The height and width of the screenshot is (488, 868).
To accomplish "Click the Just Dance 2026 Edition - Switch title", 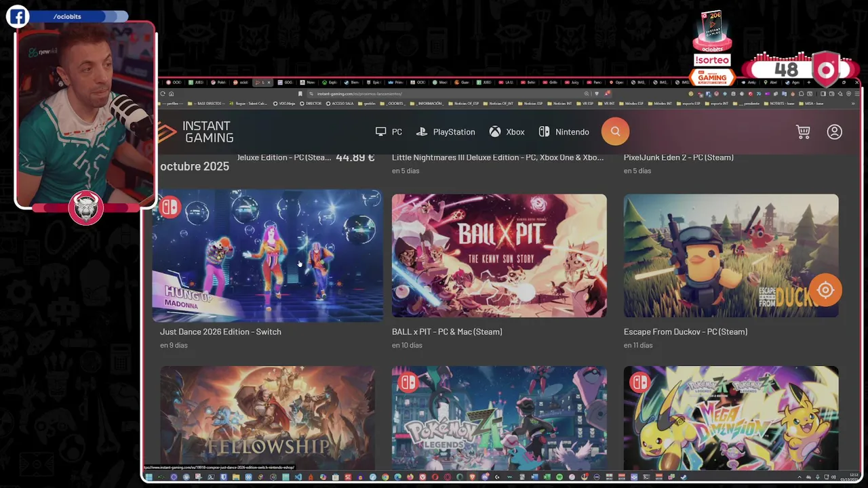I will (220, 331).
